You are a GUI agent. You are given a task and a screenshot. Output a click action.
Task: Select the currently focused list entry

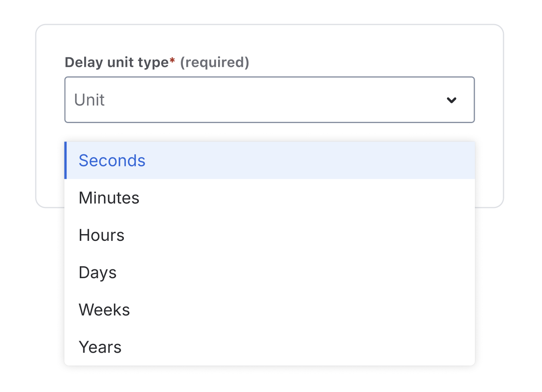[112, 160]
